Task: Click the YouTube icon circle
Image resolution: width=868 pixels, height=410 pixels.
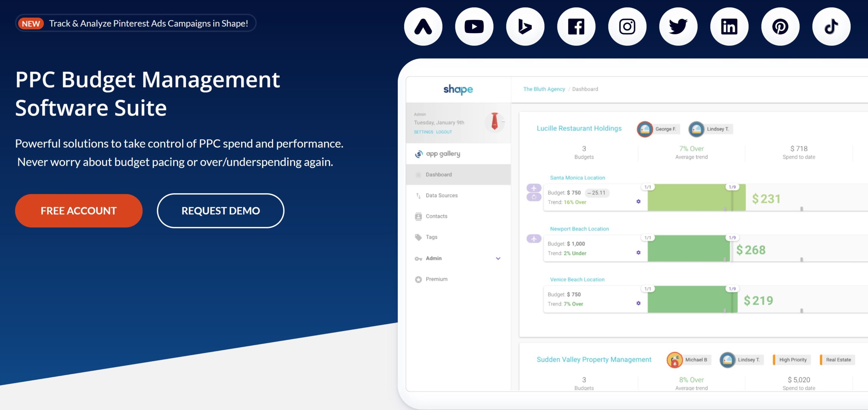Action: pyautogui.click(x=474, y=26)
